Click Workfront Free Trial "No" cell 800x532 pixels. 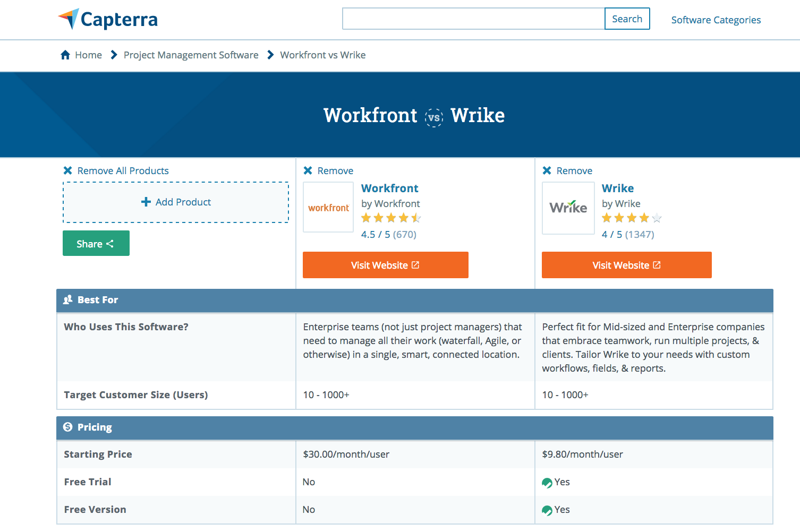pyautogui.click(x=309, y=482)
